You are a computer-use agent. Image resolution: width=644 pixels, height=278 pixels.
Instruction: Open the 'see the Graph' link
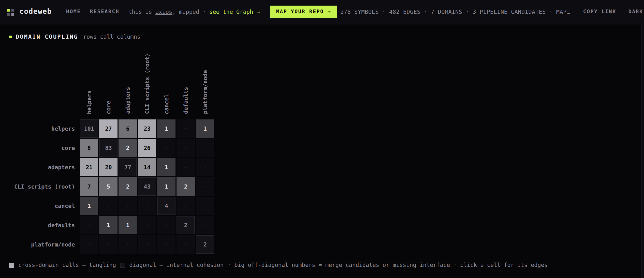(x=235, y=12)
